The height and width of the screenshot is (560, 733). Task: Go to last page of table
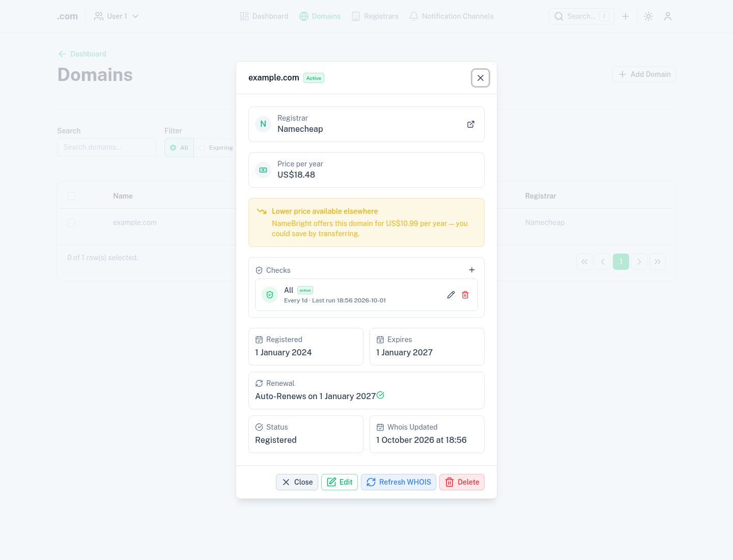click(658, 262)
